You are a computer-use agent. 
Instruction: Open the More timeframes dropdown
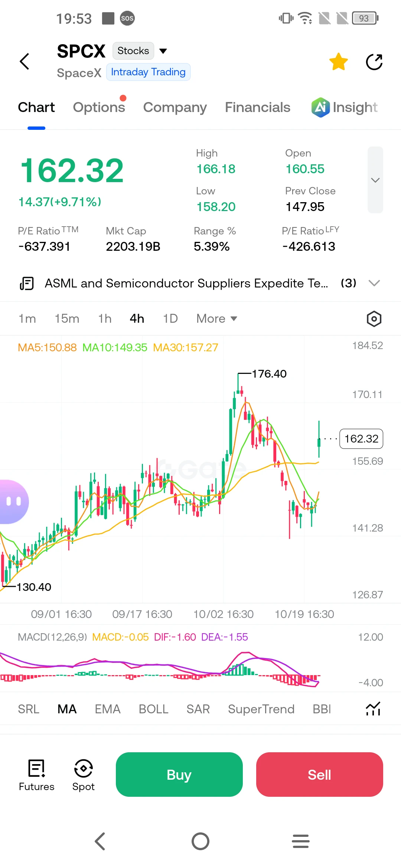coord(217,319)
